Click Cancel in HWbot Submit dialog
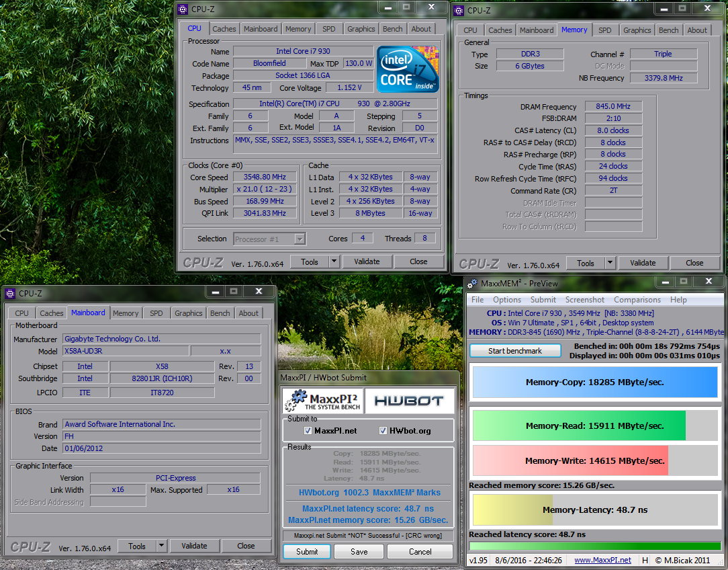Screen dimensions: 728x570 (x=420, y=551)
